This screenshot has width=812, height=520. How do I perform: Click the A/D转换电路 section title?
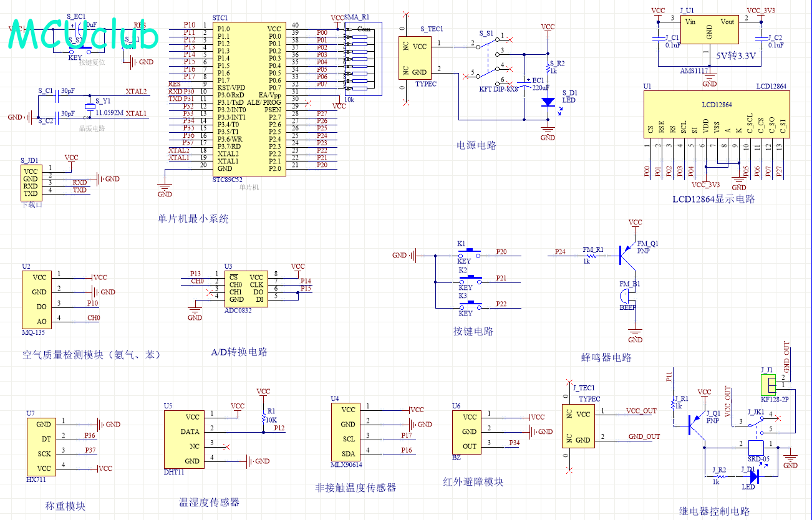[x=239, y=352]
